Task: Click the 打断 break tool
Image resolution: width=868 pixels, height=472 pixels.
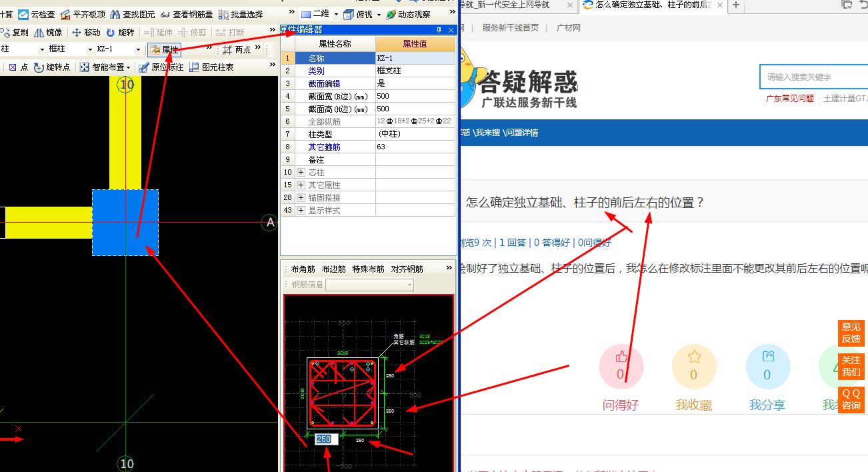Action: click(x=230, y=32)
